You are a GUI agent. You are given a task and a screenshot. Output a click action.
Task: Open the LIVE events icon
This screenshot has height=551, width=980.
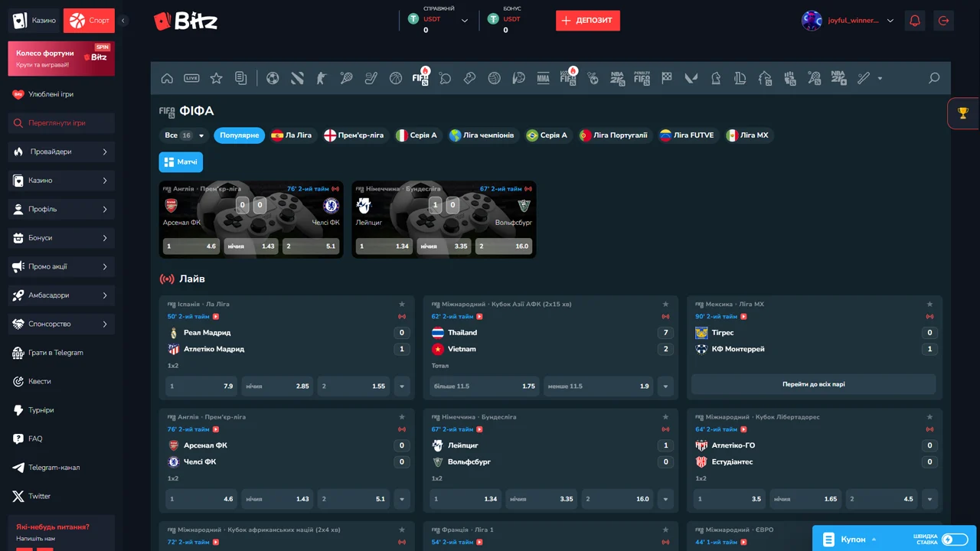(191, 78)
